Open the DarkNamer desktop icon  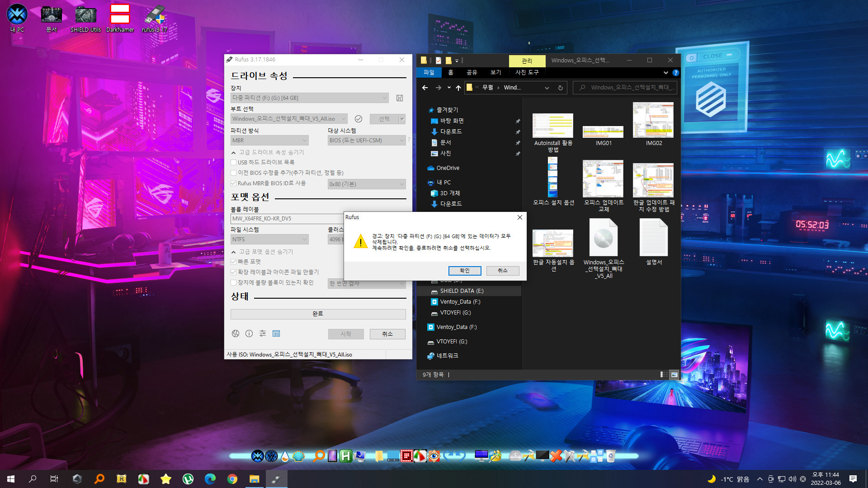(x=120, y=19)
